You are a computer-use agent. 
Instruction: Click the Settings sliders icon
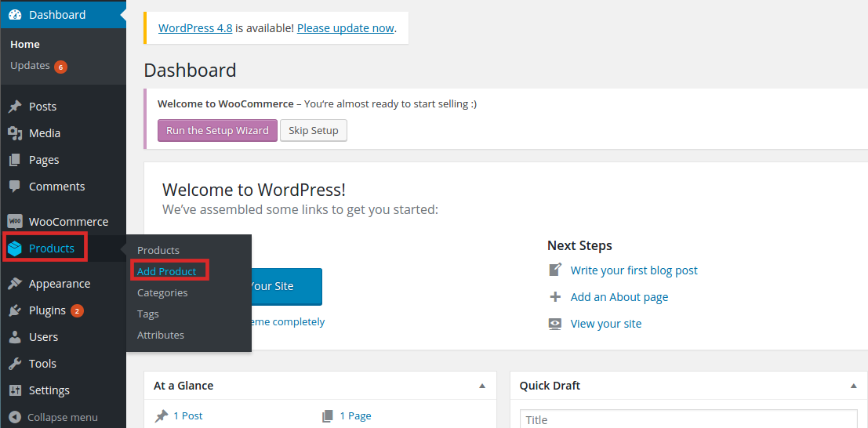[x=15, y=390]
